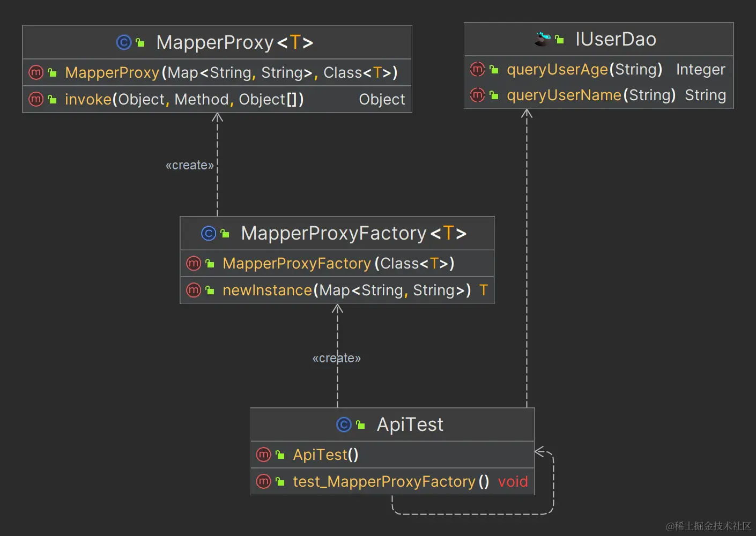756x536 pixels.
Task: Select the IUserDao interface title
Action: 616,39
